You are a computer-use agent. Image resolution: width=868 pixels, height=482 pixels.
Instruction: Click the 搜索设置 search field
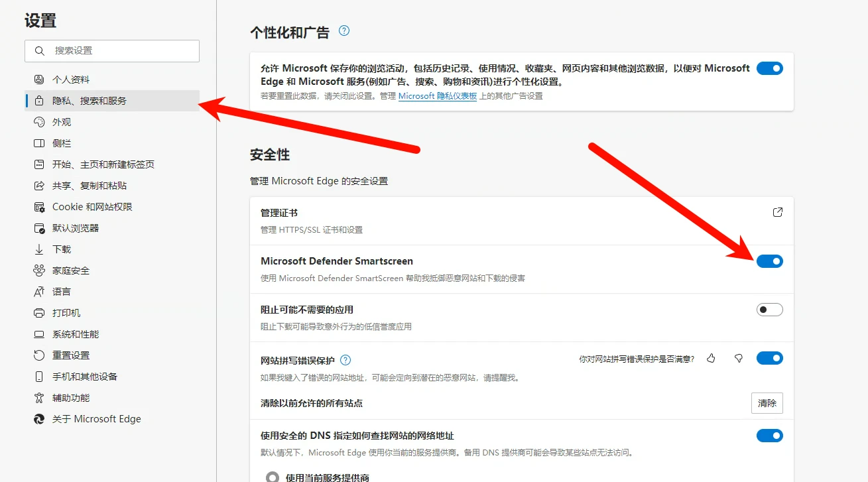pos(119,51)
